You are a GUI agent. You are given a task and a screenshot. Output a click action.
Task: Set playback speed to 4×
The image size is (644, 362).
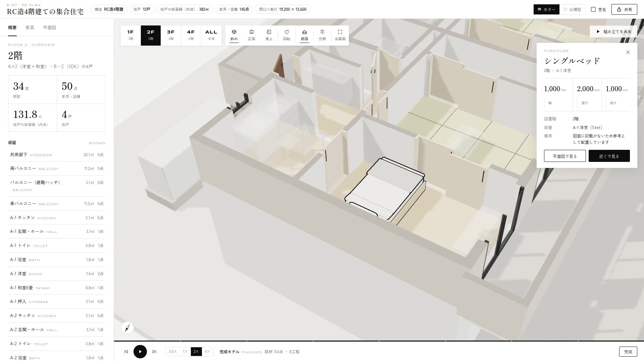(x=207, y=352)
